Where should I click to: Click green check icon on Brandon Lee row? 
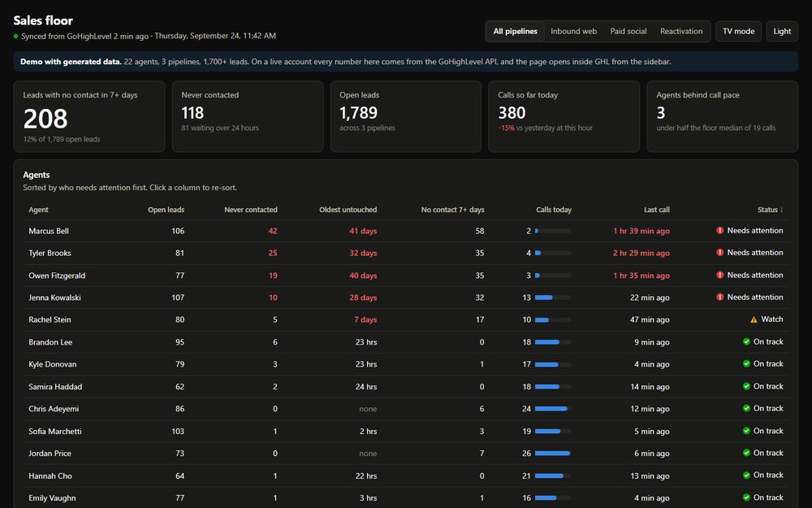[x=746, y=341]
